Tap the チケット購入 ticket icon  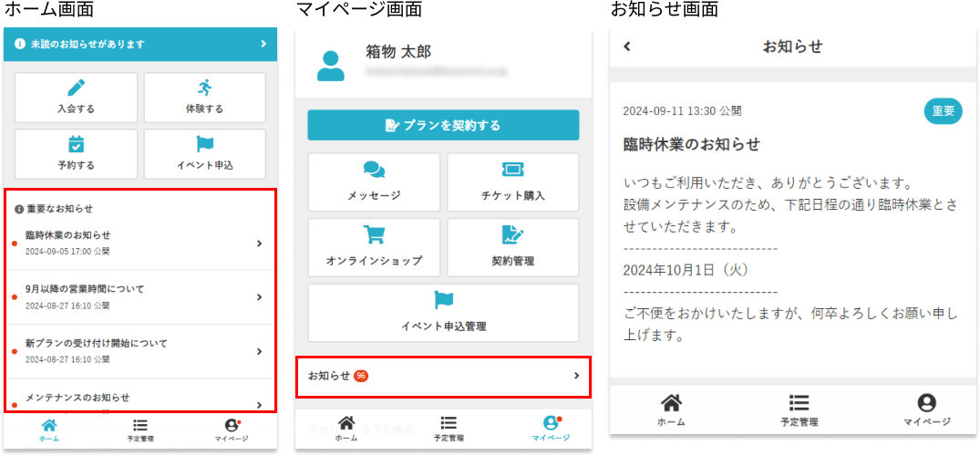tap(512, 171)
